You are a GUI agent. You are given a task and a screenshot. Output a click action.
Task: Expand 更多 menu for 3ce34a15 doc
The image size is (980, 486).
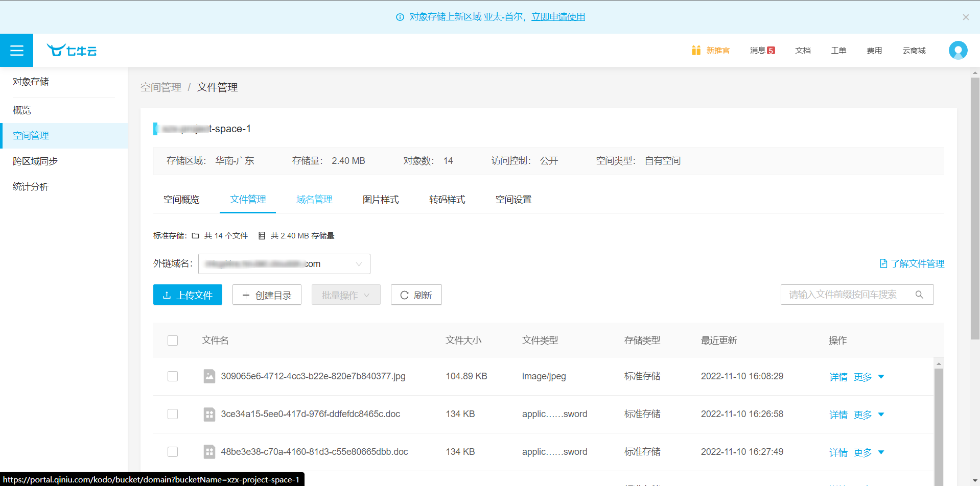click(869, 415)
